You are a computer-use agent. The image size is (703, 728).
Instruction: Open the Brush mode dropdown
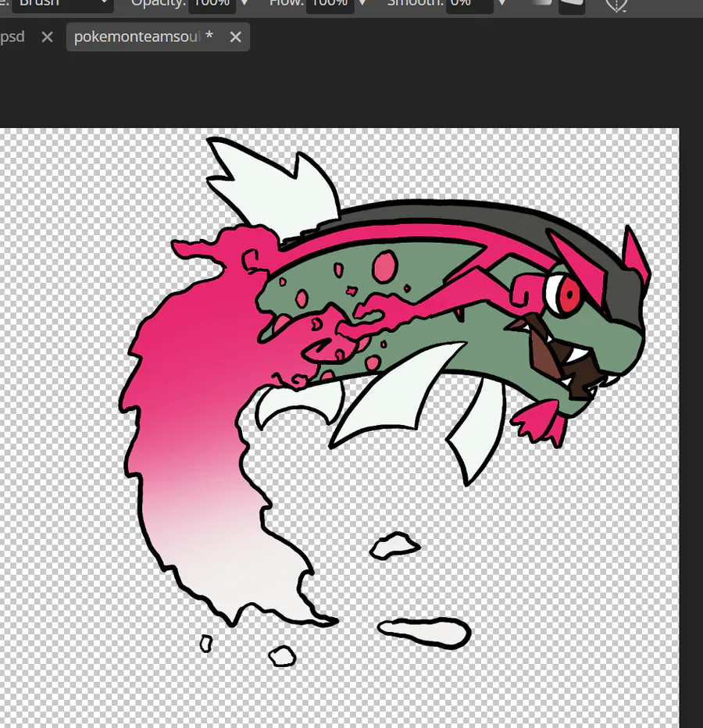(62, 5)
